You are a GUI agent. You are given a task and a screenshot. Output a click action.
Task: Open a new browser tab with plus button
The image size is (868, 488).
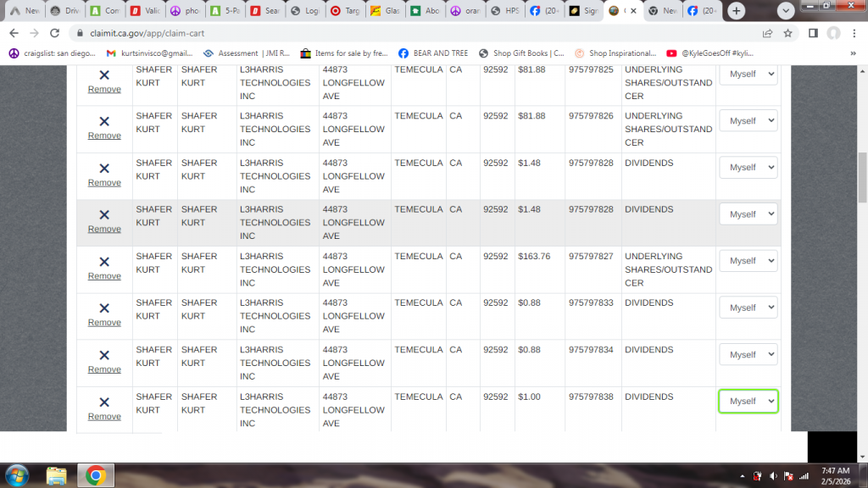[x=737, y=11]
